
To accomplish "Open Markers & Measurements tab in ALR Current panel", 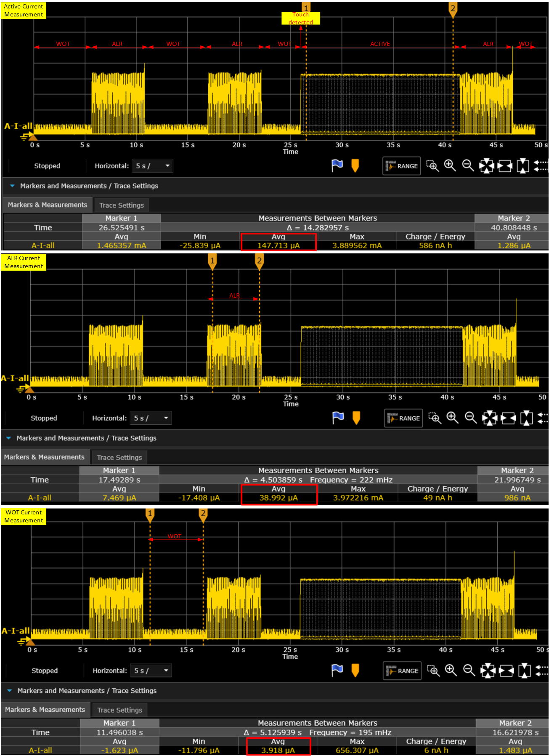I will 44,457.
